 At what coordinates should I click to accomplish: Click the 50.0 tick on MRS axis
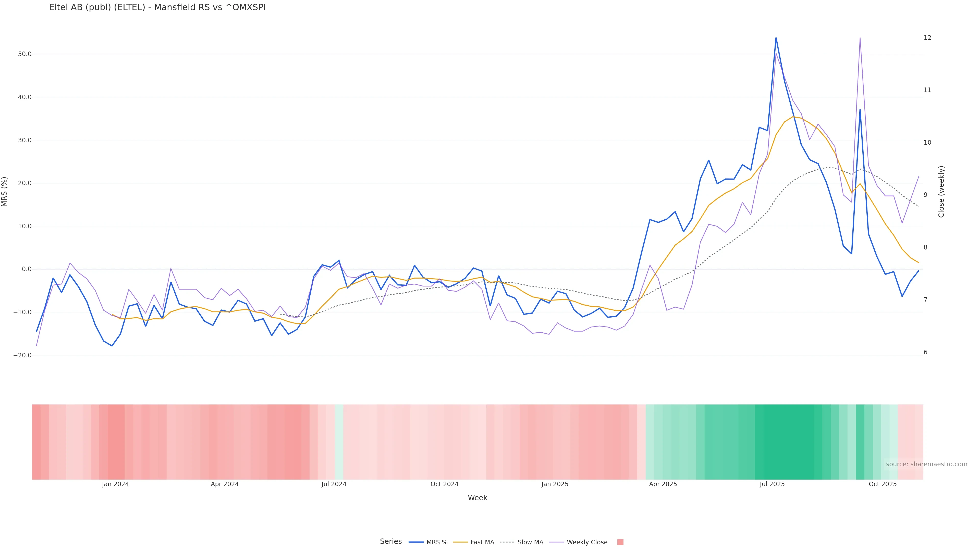click(25, 54)
